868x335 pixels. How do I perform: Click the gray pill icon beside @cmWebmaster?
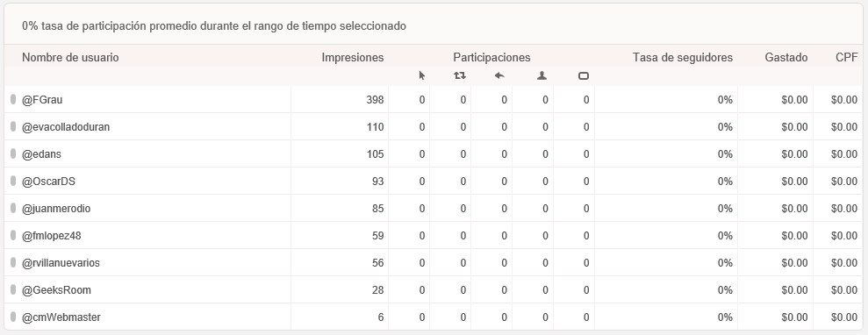pos(13,317)
